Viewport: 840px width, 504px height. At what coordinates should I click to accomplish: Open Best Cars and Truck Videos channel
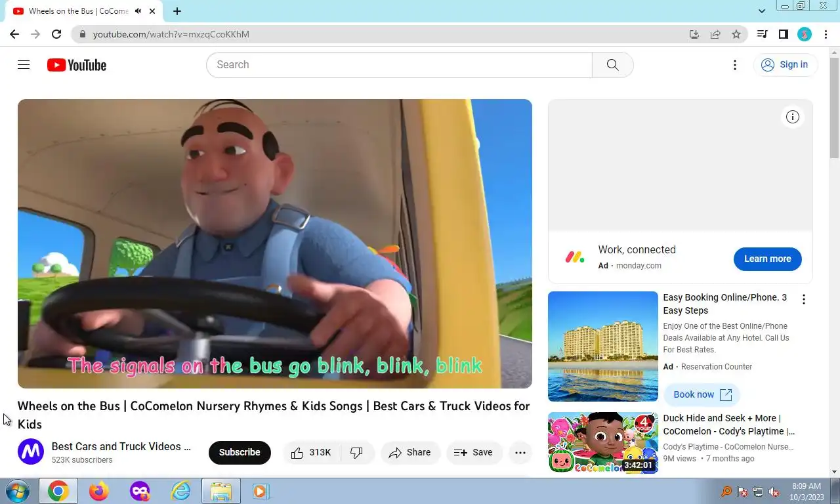[121, 446]
